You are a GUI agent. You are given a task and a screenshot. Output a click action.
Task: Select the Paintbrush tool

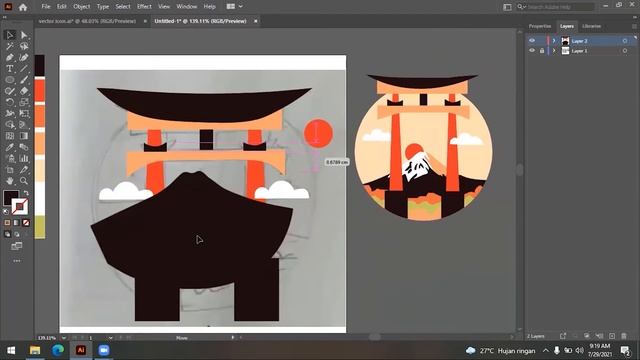pyautogui.click(x=24, y=80)
